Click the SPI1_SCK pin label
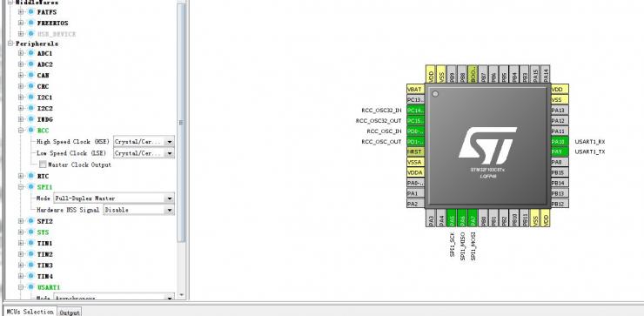Screen dimensions: 644x316 [x=452, y=245]
